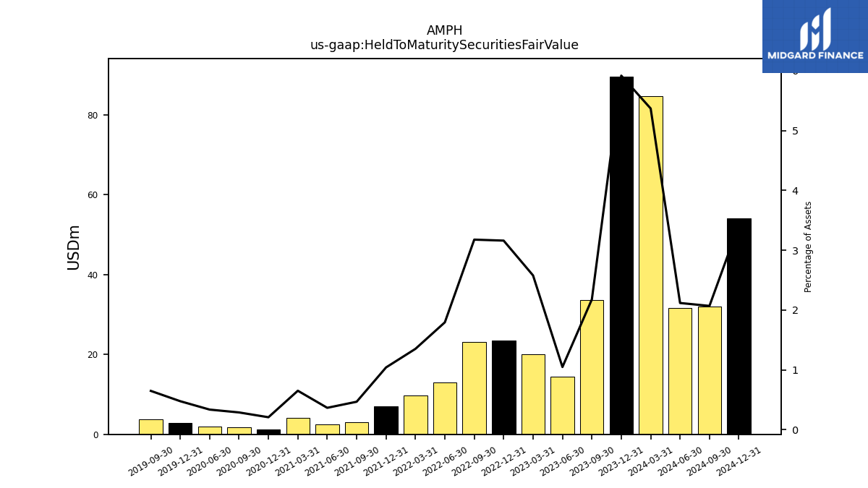The image size is (868, 488).
Task: Select the 2023-09-30 bar
Action: 592,367
